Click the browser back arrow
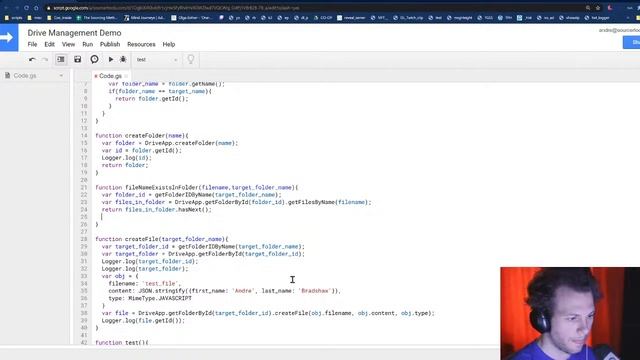This screenshot has width=640, height=360. coord(6,8)
